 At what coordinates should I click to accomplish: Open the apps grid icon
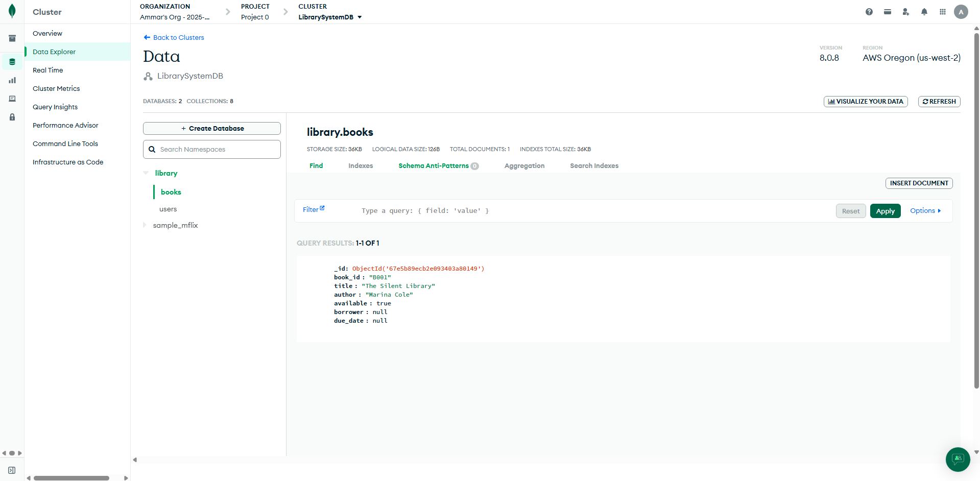[x=943, y=11]
